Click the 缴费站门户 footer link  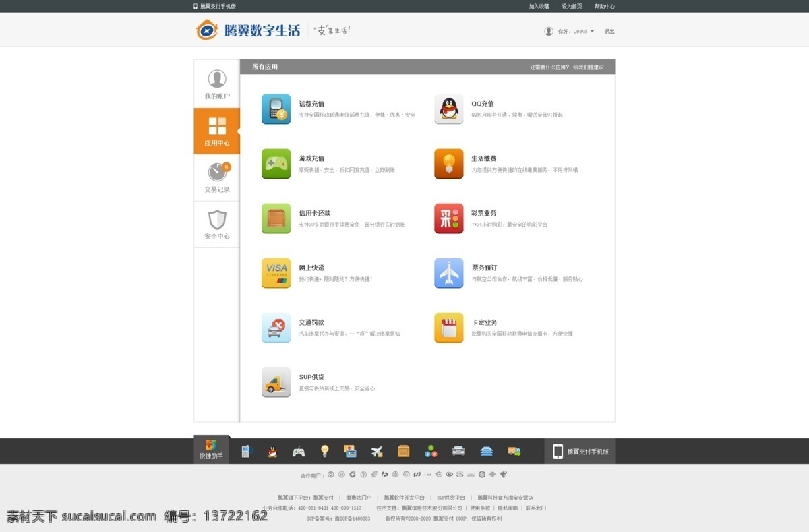(x=359, y=498)
